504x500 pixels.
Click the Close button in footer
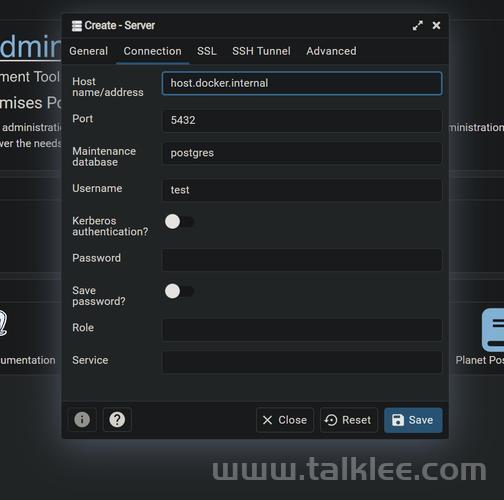pyautogui.click(x=285, y=420)
